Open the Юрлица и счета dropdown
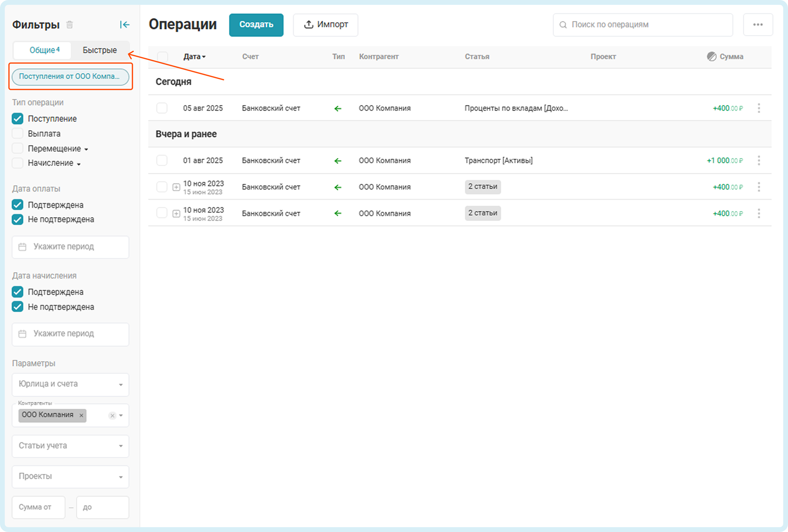 tap(70, 384)
